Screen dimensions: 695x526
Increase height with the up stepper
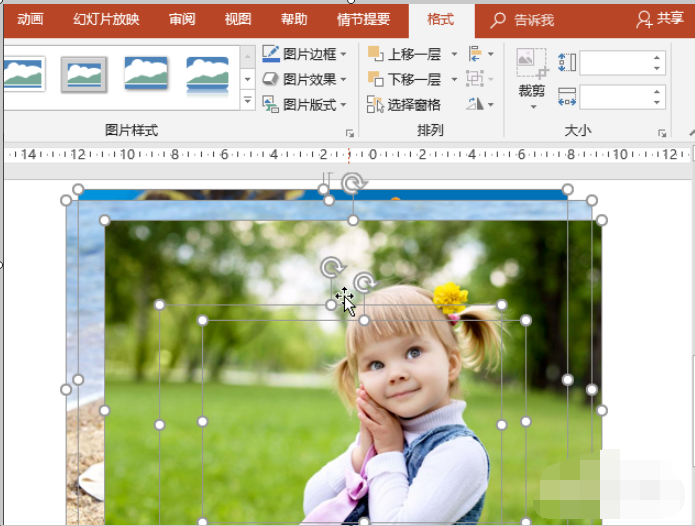click(657, 58)
